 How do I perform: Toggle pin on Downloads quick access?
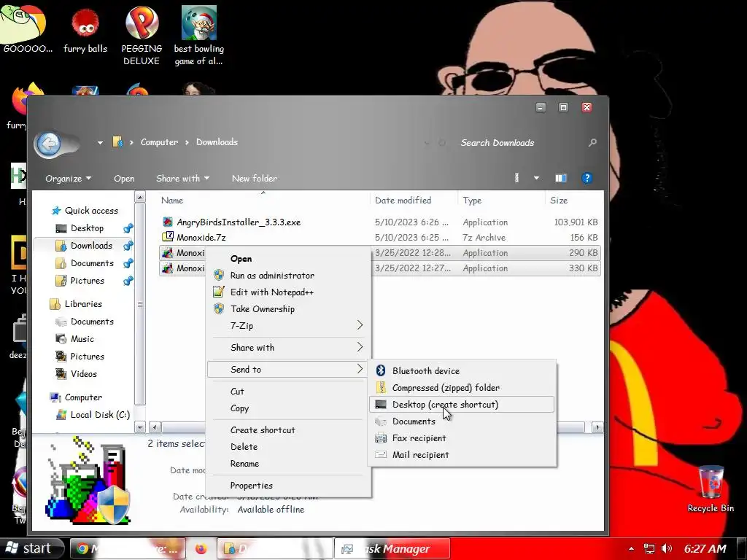click(128, 246)
